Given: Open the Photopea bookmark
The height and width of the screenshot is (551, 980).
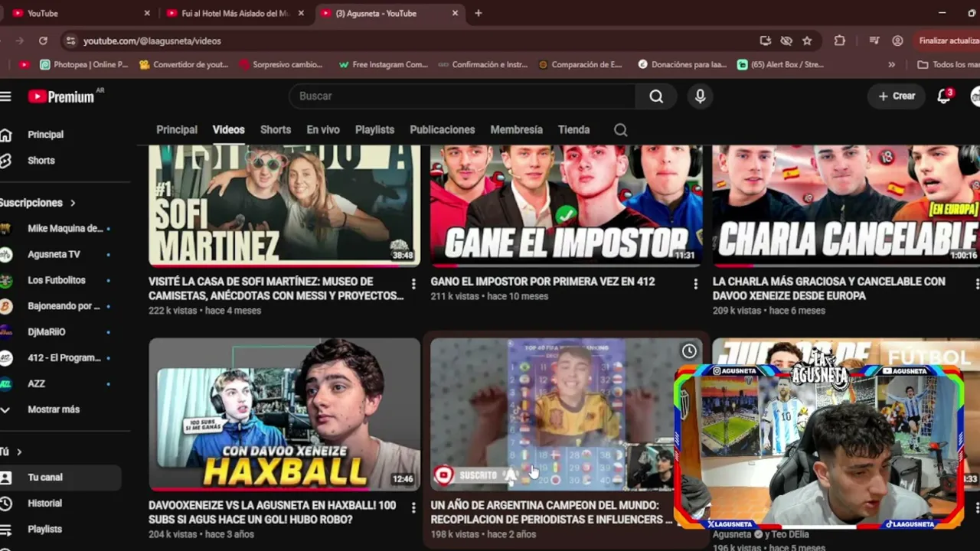Looking at the screenshot, I should point(84,65).
